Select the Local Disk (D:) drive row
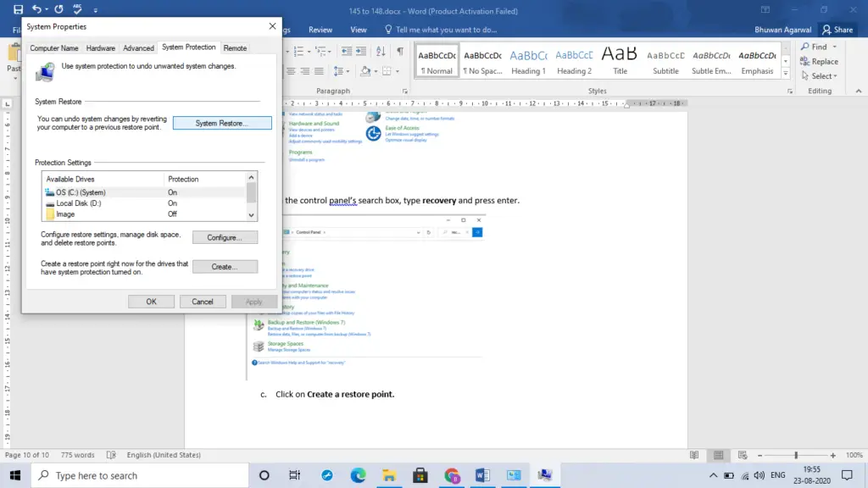Image resolution: width=868 pixels, height=488 pixels. point(145,203)
